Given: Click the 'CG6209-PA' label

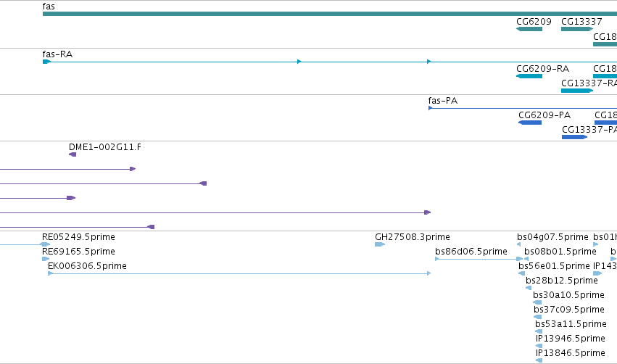Looking at the screenshot, I should point(544,115).
